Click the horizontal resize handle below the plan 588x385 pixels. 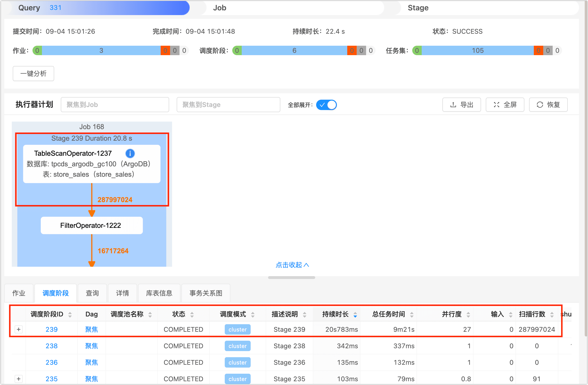coord(292,278)
